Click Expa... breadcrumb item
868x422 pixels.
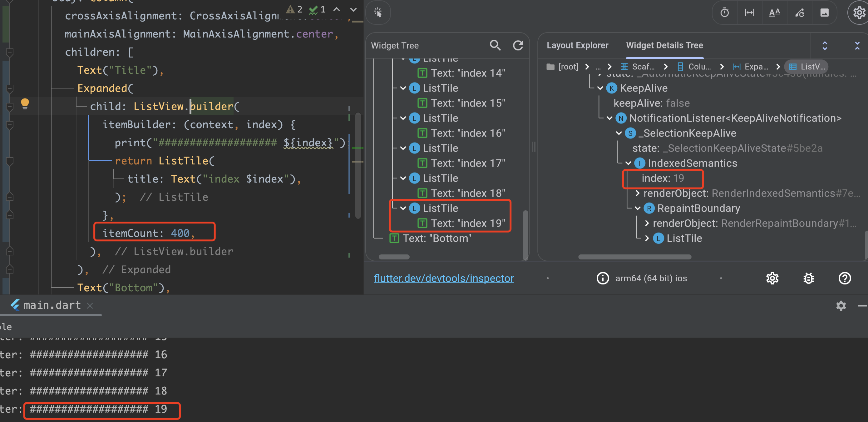(750, 67)
